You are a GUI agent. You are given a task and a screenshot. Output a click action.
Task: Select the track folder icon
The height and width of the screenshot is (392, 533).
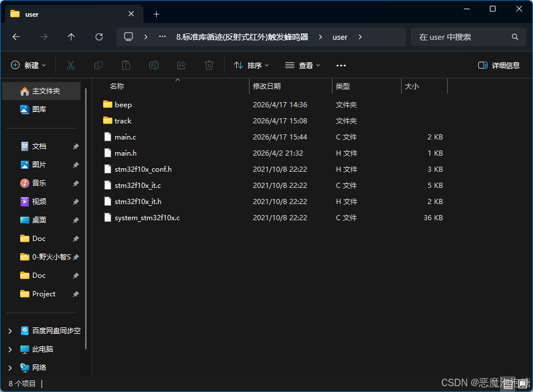coord(108,120)
